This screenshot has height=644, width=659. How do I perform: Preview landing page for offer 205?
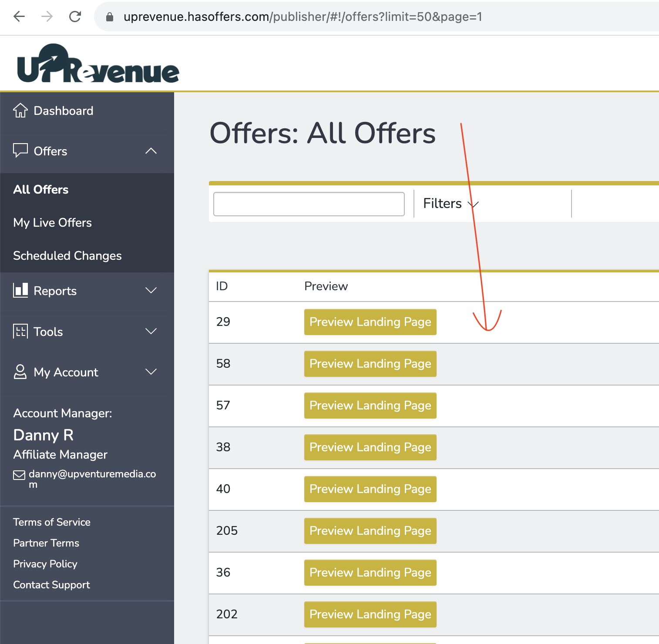370,531
